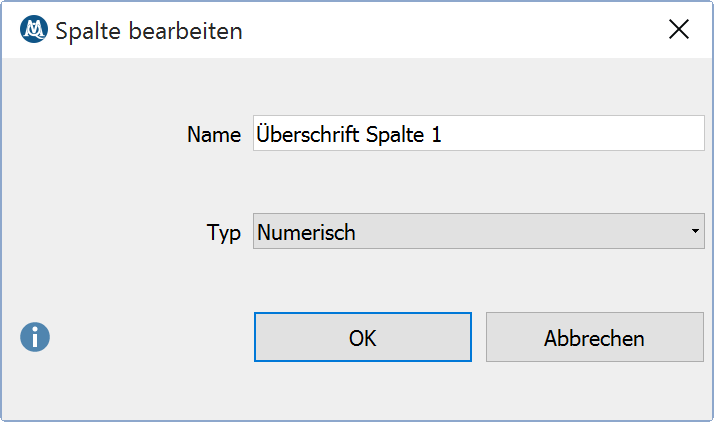Click the 'Spalte bearbeiten' title text
714x422 pixels.
click(148, 31)
